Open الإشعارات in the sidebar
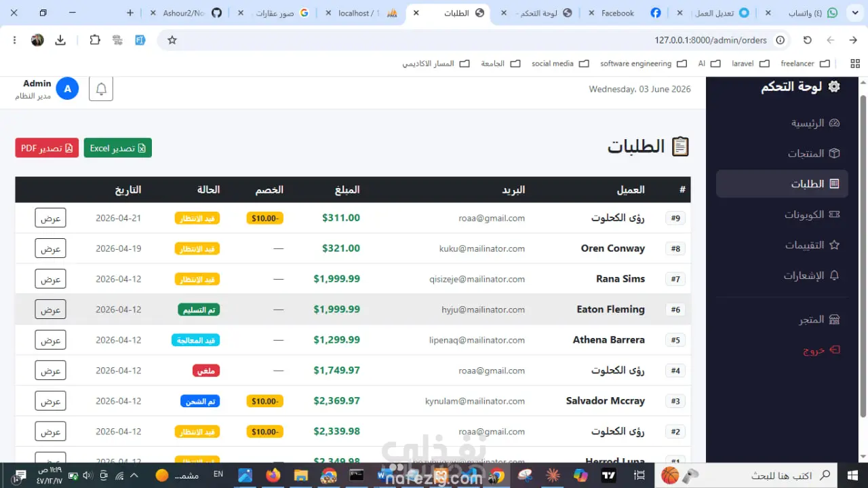The height and width of the screenshot is (488, 868). tap(812, 276)
